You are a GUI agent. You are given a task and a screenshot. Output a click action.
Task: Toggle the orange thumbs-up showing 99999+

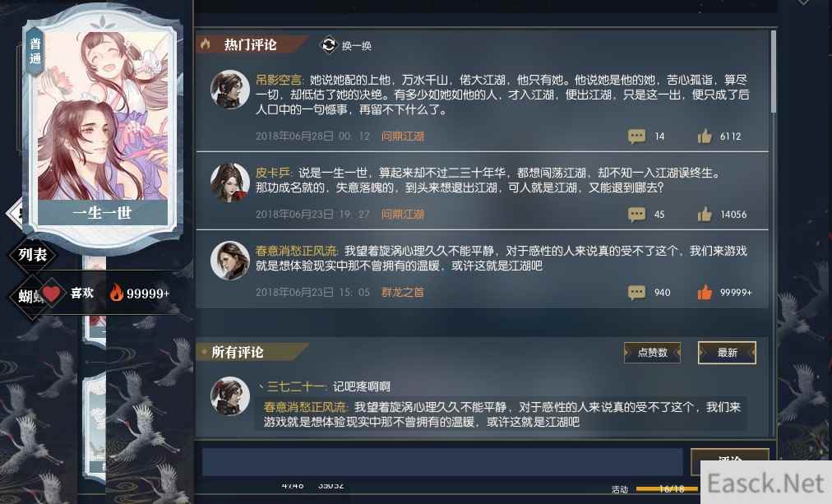tap(705, 293)
